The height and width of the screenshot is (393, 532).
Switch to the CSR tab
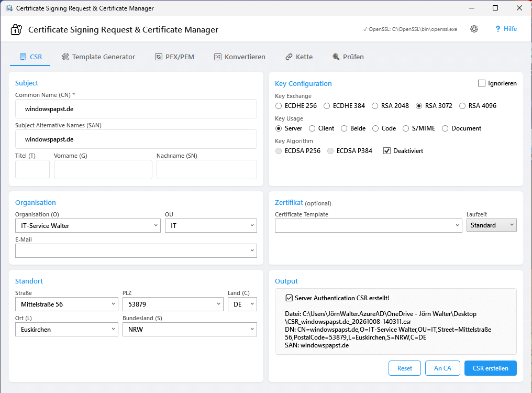point(30,57)
